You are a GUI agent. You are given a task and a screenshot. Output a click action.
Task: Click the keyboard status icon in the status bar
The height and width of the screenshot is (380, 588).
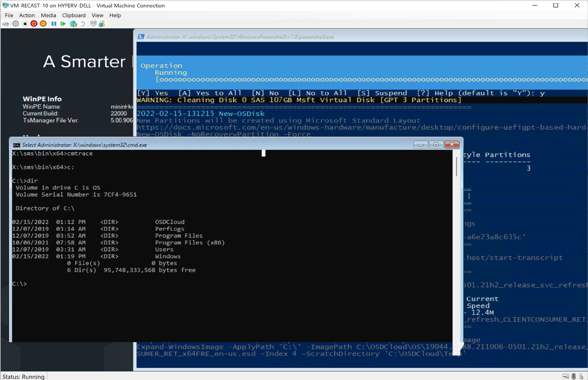pyautogui.click(x=566, y=376)
